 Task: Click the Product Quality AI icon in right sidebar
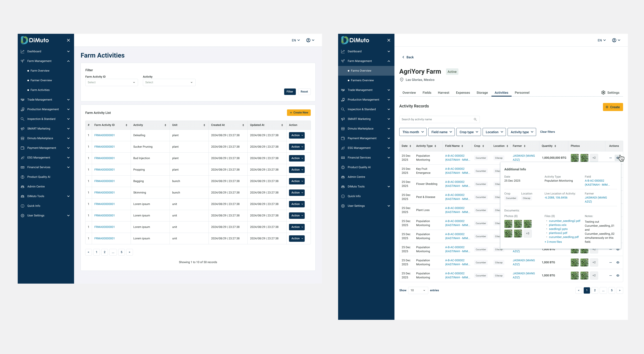tap(343, 167)
